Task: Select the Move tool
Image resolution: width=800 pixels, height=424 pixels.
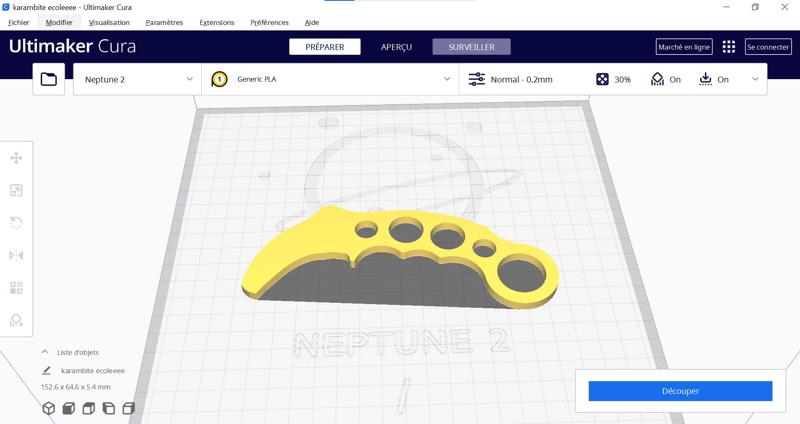Action: [16, 158]
